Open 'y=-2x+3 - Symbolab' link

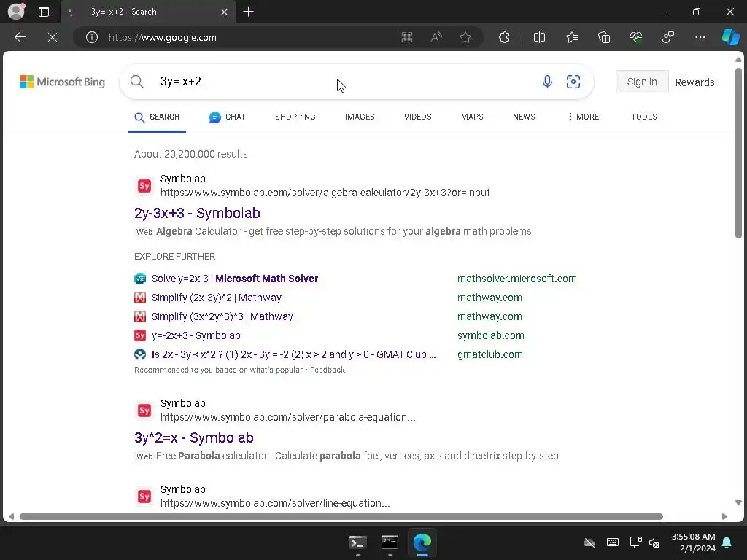click(x=196, y=335)
